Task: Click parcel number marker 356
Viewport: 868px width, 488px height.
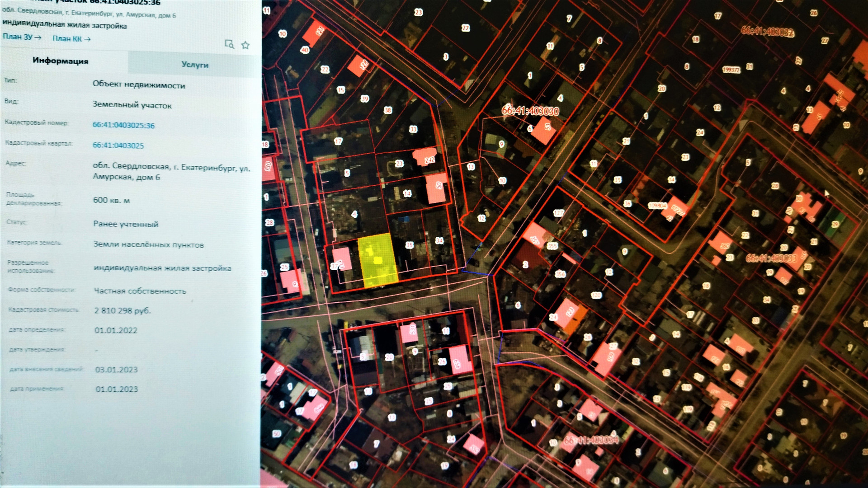Action: click(560, 274)
